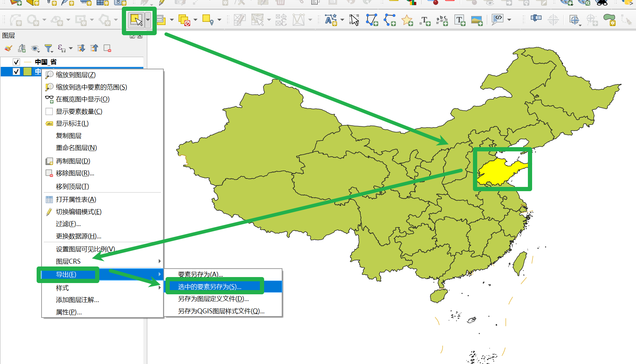Expand the 样式 submenu arrow
636x364 pixels.
coord(160,288)
